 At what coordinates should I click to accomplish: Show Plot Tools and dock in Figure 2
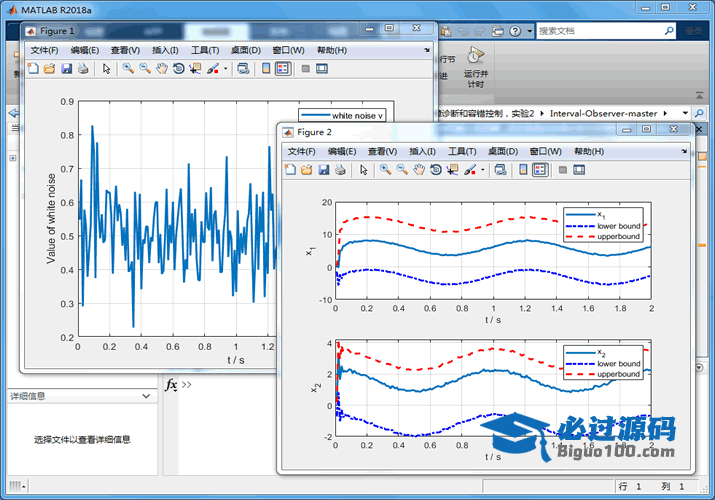point(579,170)
